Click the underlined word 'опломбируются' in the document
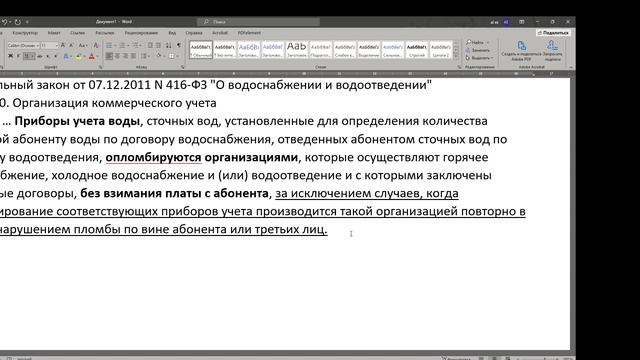 tap(153, 157)
